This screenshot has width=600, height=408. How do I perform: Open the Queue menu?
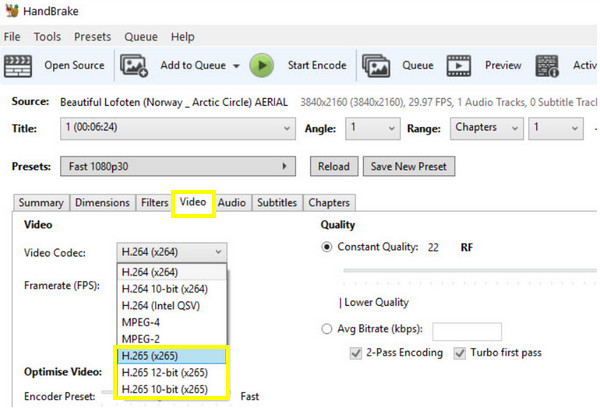(141, 37)
